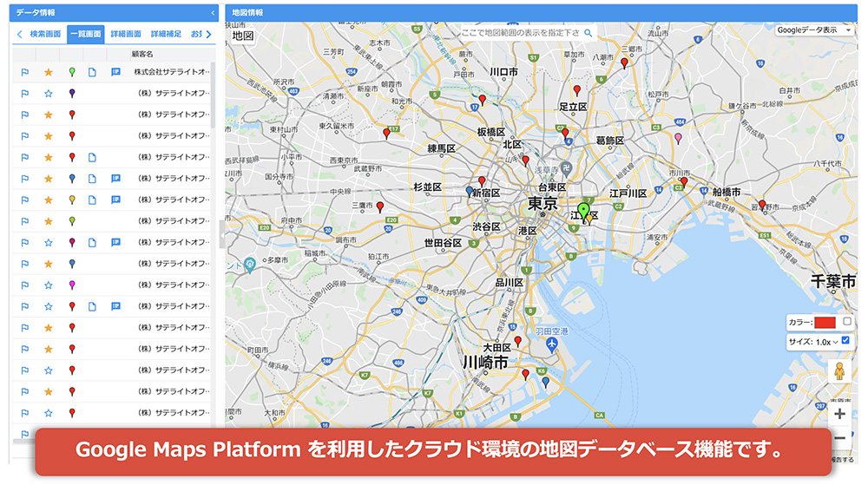The width and height of the screenshot is (868, 485).
Task: Select the 株式会社サテライトオ customer name
Action: (x=172, y=72)
